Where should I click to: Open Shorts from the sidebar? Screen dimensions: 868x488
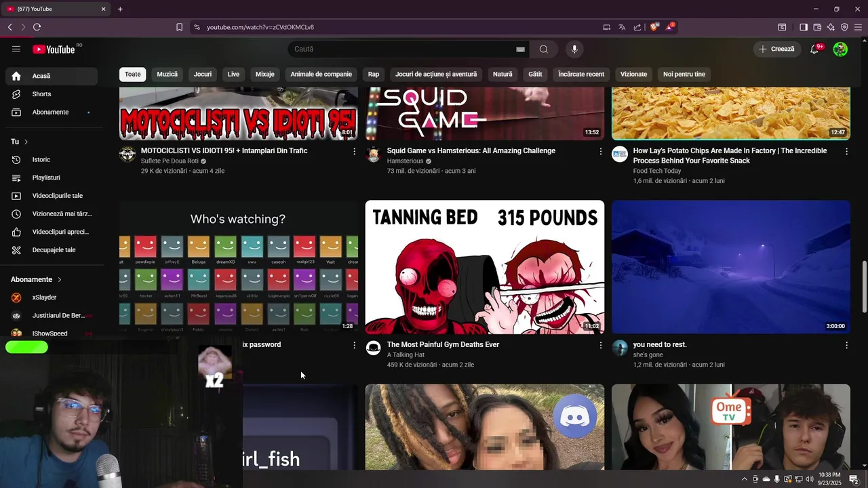(52, 94)
